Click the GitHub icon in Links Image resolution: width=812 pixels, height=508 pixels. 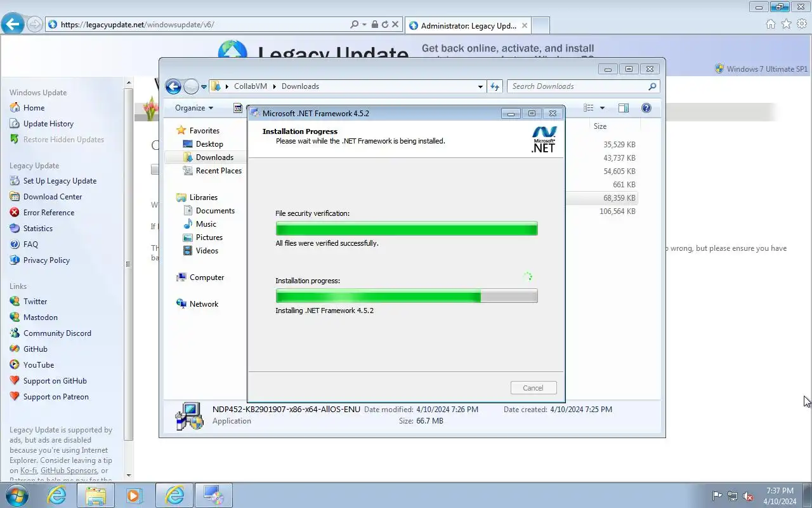[x=15, y=349]
